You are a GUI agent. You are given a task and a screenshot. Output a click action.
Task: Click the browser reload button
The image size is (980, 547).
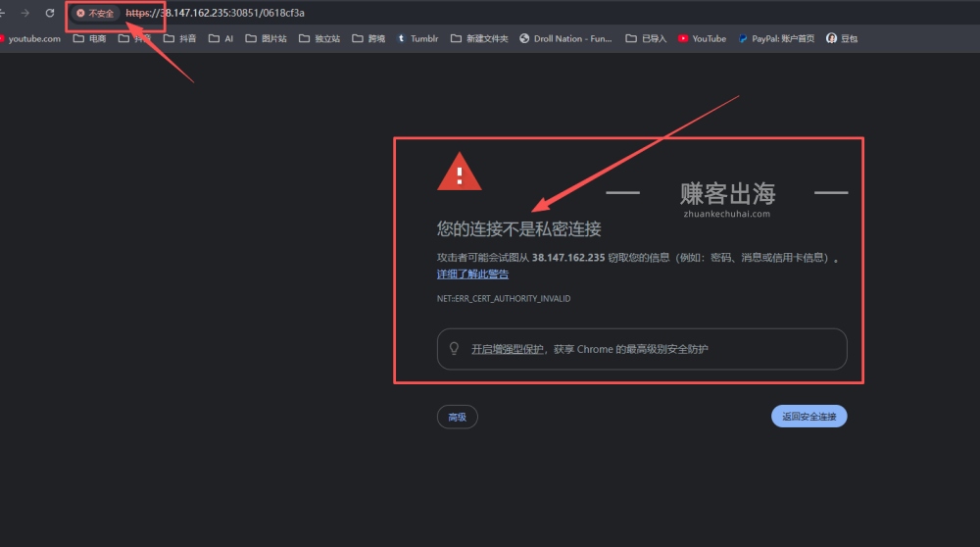[x=50, y=13]
